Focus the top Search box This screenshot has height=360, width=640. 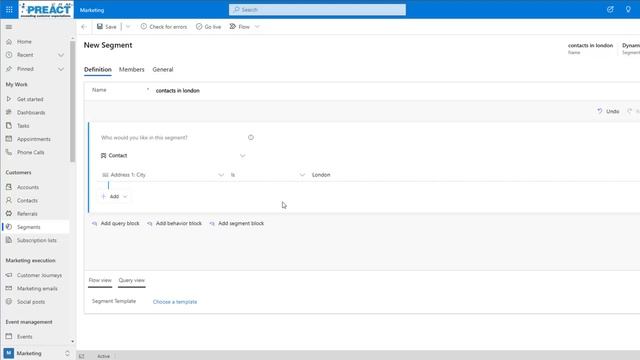point(317,9)
